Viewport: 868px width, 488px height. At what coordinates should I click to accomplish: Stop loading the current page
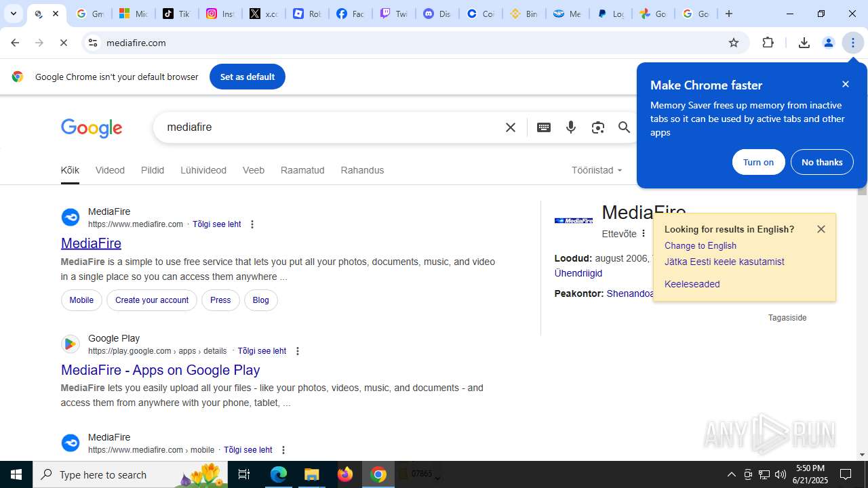pos(64,43)
